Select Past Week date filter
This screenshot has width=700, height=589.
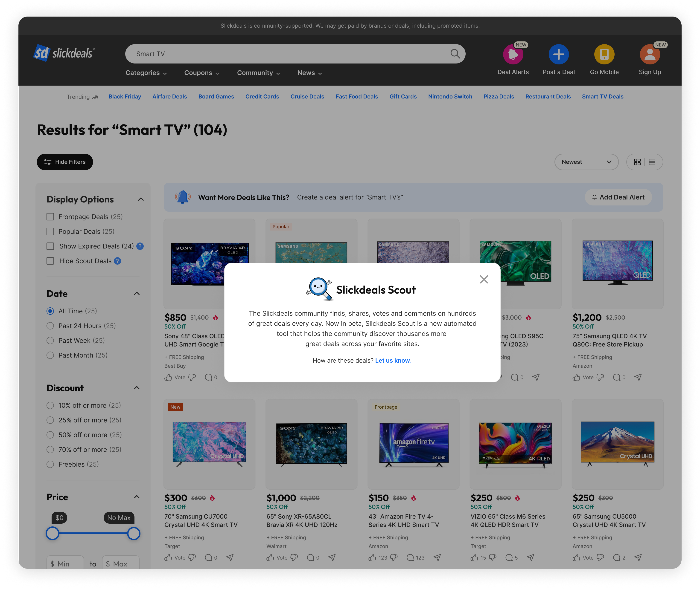pos(50,341)
